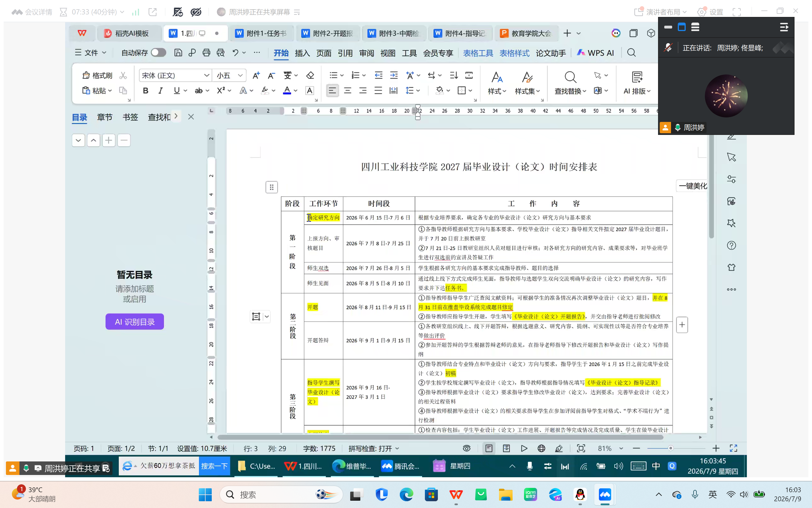The width and height of the screenshot is (812, 508).
Task: Open the Windows Start button
Action: [205, 494]
